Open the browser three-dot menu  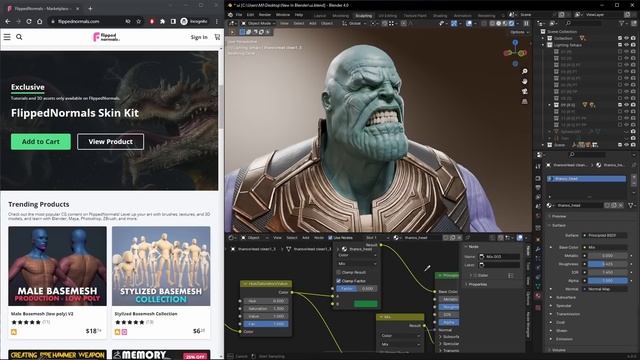coord(217,21)
